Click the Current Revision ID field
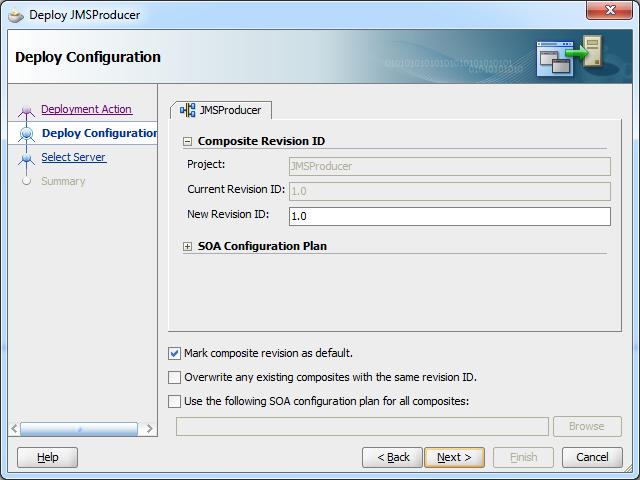Image resolution: width=640 pixels, height=480 pixels. [x=450, y=191]
